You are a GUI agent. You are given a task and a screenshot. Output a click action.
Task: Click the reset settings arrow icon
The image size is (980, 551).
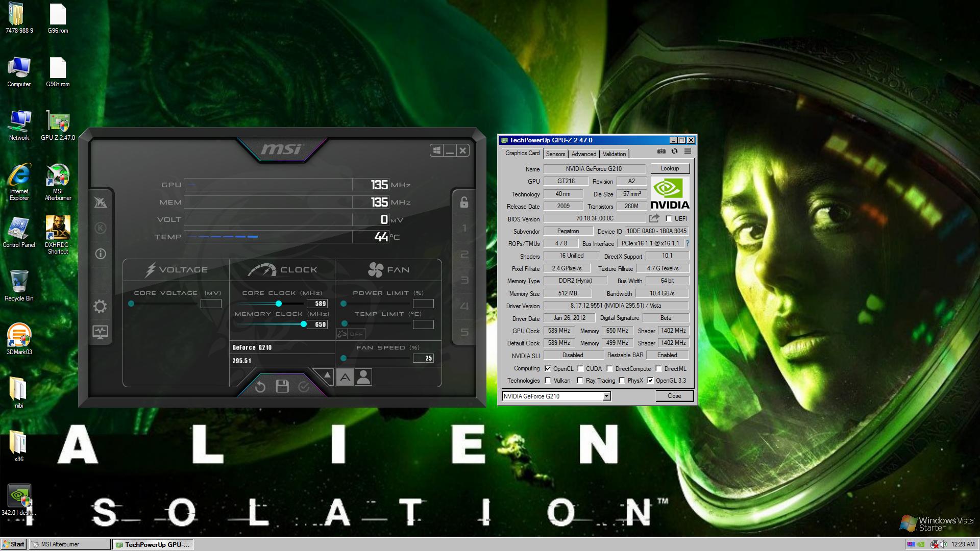click(260, 387)
